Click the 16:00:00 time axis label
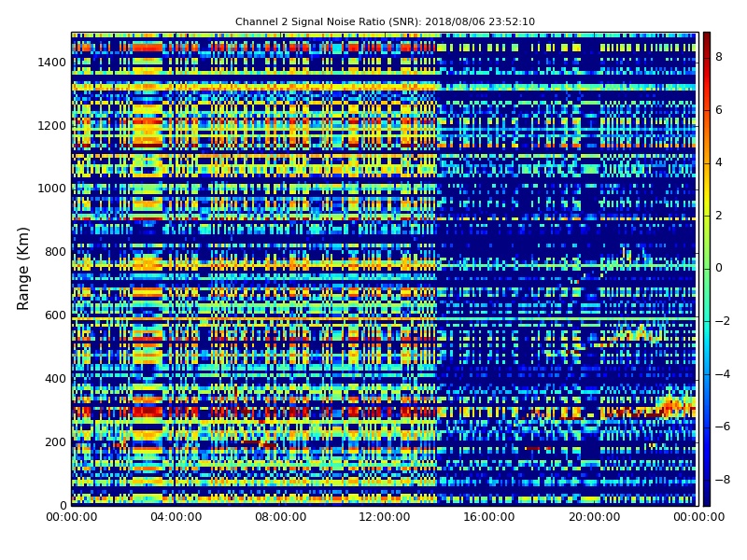Screen dimensions: 747x560 coord(489,517)
